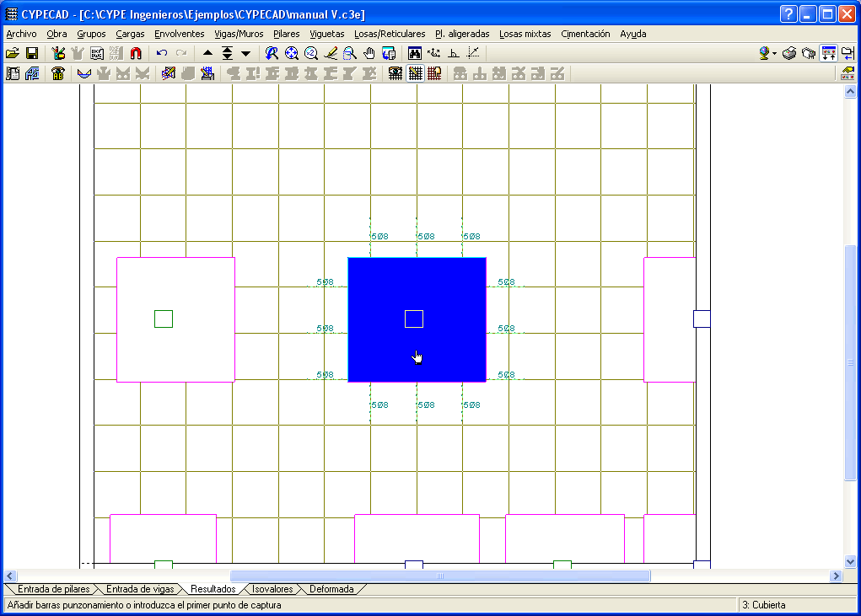The height and width of the screenshot is (616, 861).
Task: Open the Archivo menu
Action: pos(21,34)
